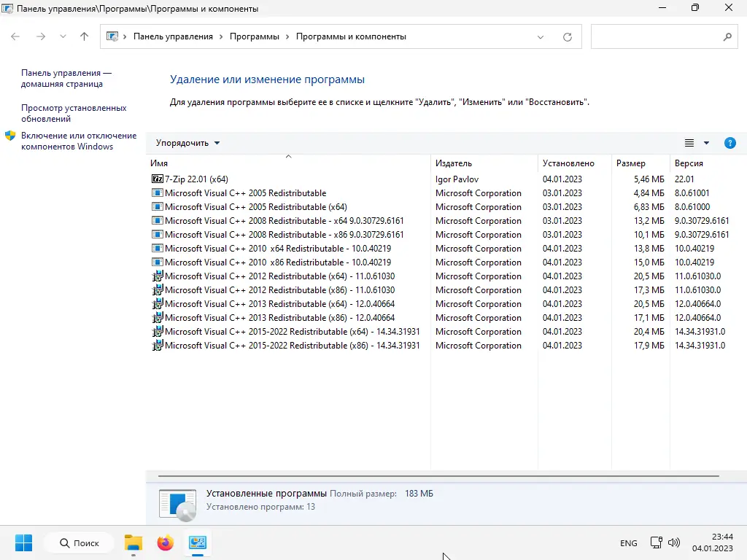
Task: Click icon of Visual C++ 2010 x86 Redistributable
Action: coord(158,262)
